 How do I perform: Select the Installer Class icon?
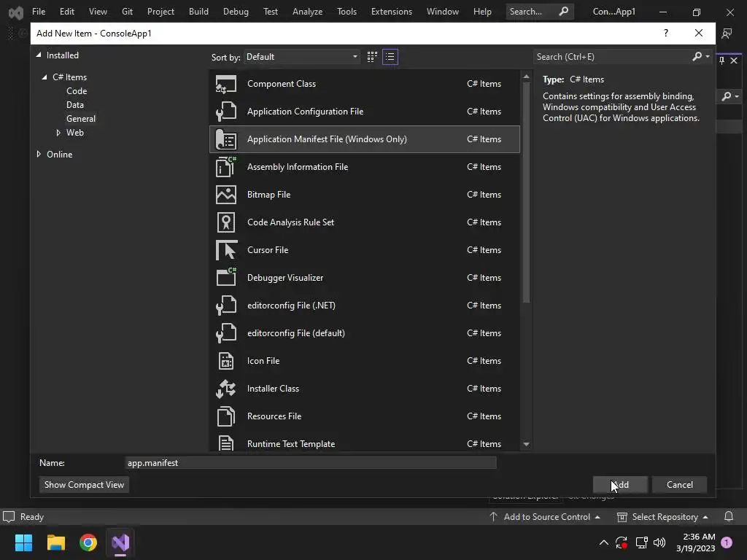click(x=226, y=389)
